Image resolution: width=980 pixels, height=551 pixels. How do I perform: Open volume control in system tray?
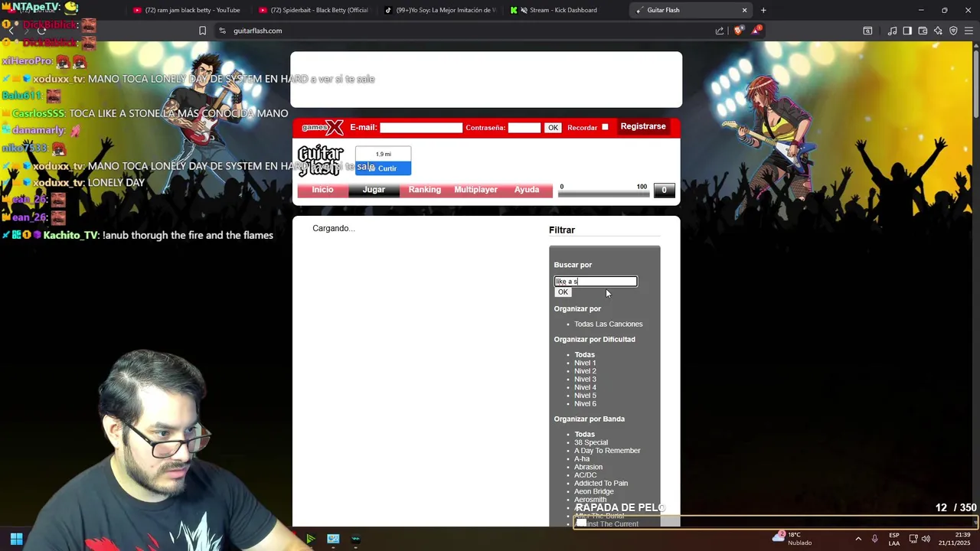click(926, 539)
